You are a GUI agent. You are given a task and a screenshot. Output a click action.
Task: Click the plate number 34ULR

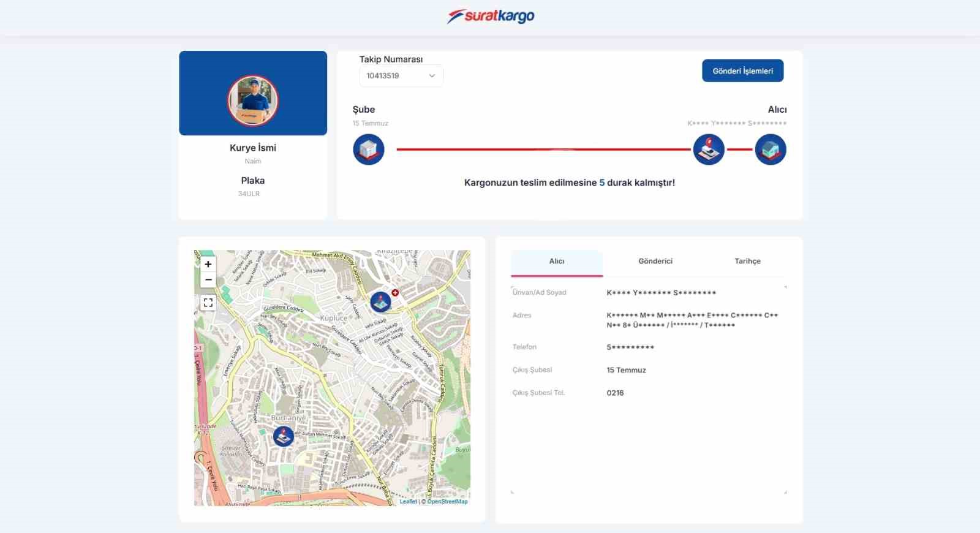pos(249,194)
